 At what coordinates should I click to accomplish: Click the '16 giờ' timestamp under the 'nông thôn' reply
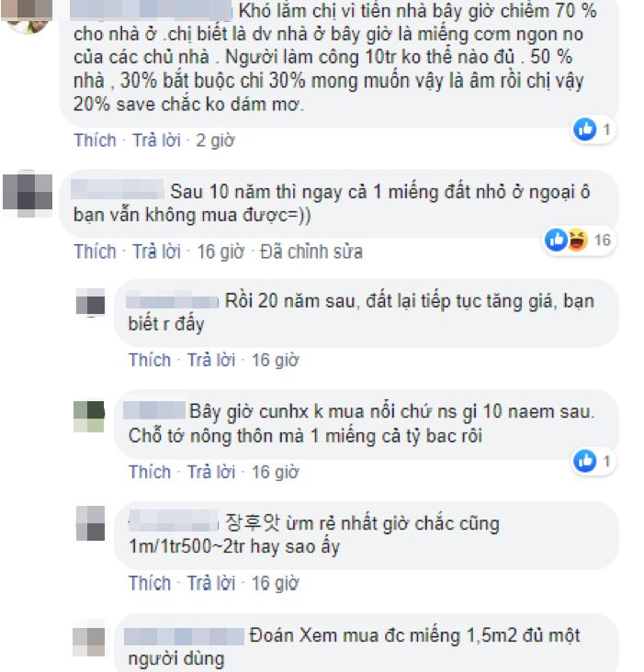coord(275,472)
